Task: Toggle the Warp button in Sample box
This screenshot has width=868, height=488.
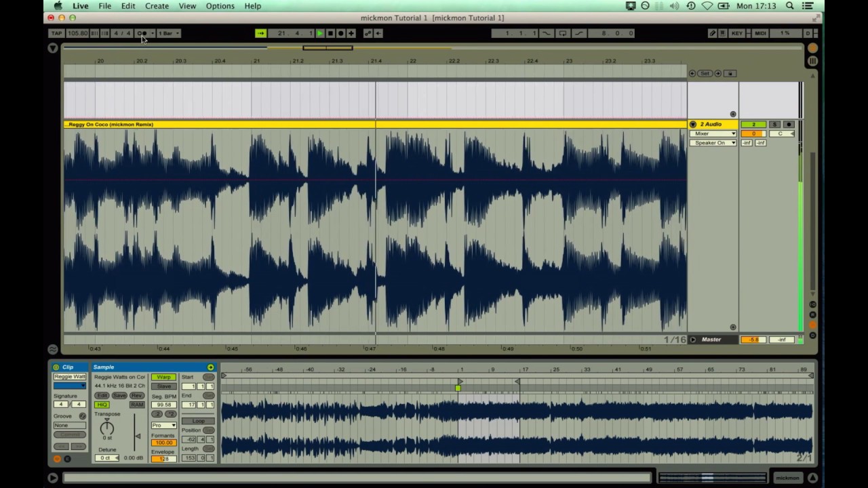Action: pos(163,377)
